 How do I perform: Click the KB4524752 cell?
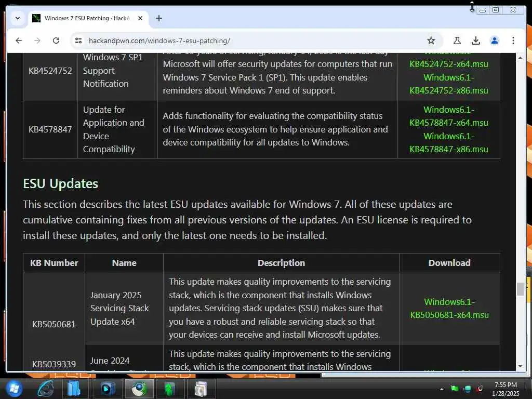pos(50,71)
